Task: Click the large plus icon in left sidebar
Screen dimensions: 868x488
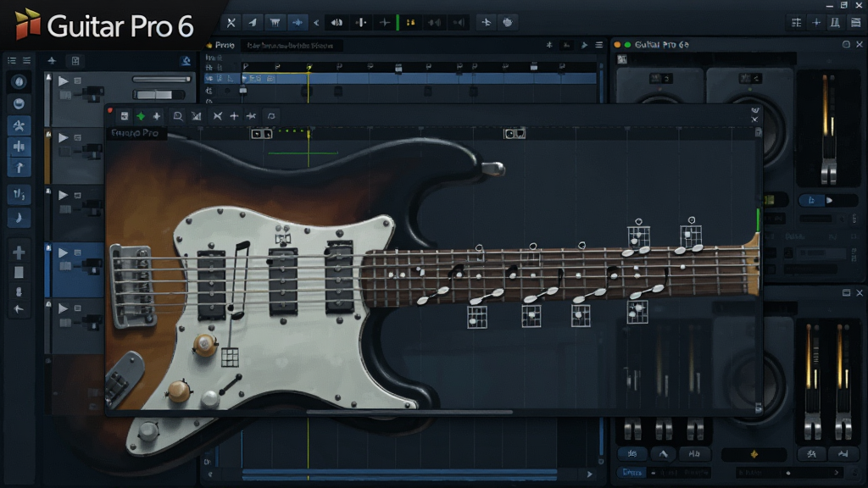Action: click(19, 252)
